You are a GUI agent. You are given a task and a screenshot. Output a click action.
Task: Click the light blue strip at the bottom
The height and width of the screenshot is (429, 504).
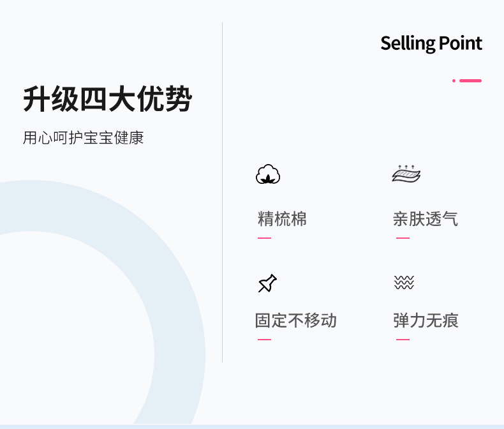(252, 426)
